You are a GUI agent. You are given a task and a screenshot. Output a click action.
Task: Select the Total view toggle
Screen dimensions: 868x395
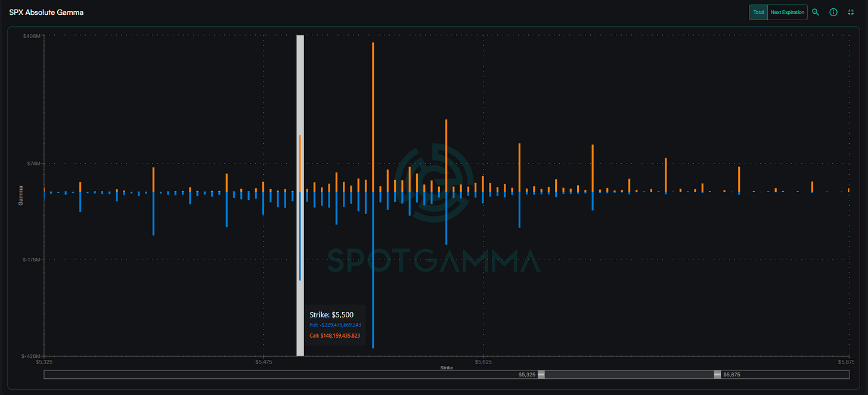[x=758, y=12]
